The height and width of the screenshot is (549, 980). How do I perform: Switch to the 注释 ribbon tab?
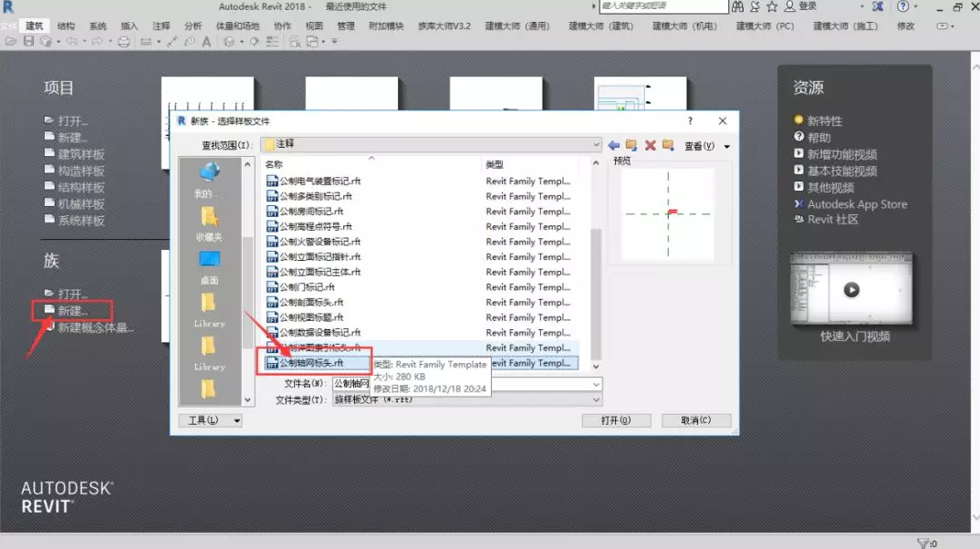point(161,26)
